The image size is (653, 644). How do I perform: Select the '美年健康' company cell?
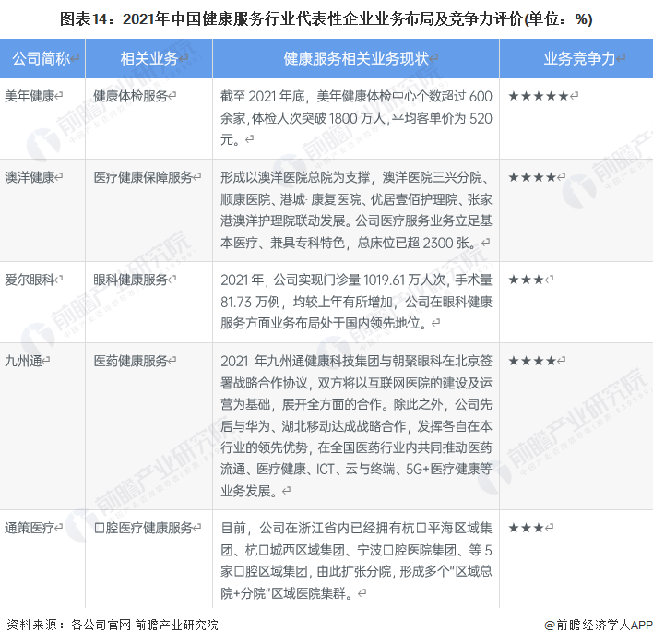pos(30,96)
